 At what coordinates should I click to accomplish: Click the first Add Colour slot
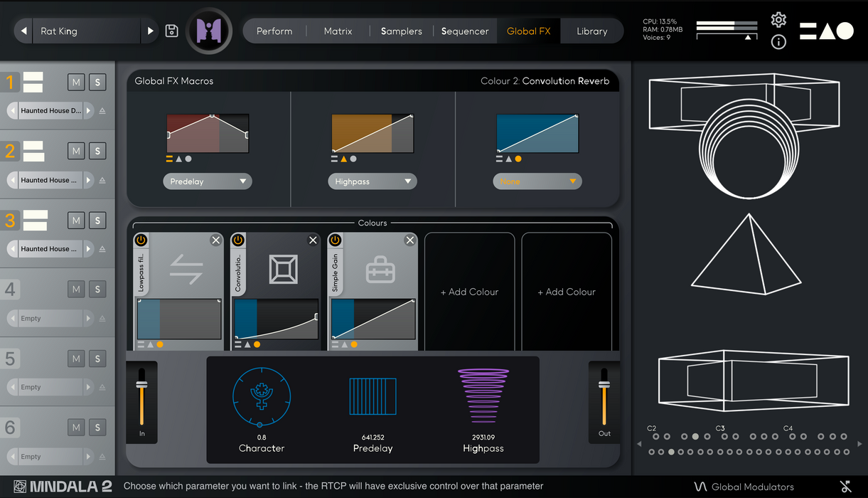pos(469,292)
